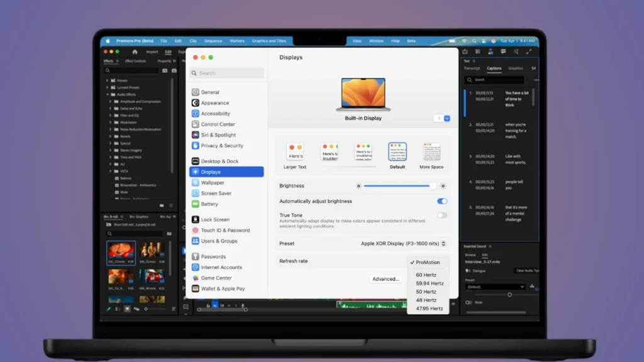This screenshot has height=362, width=644.
Task: Click the Home icon in the Premiere Pro header
Action: coord(135,52)
